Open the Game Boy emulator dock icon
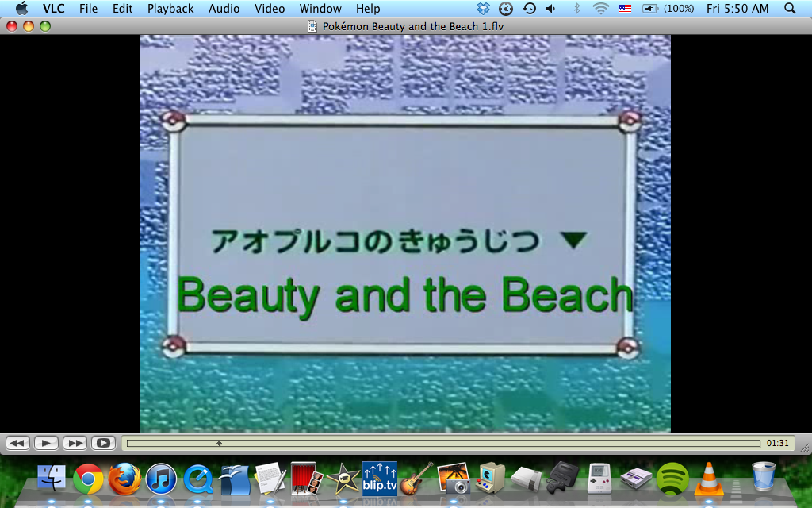Image resolution: width=812 pixels, height=508 pixels. coord(599,479)
